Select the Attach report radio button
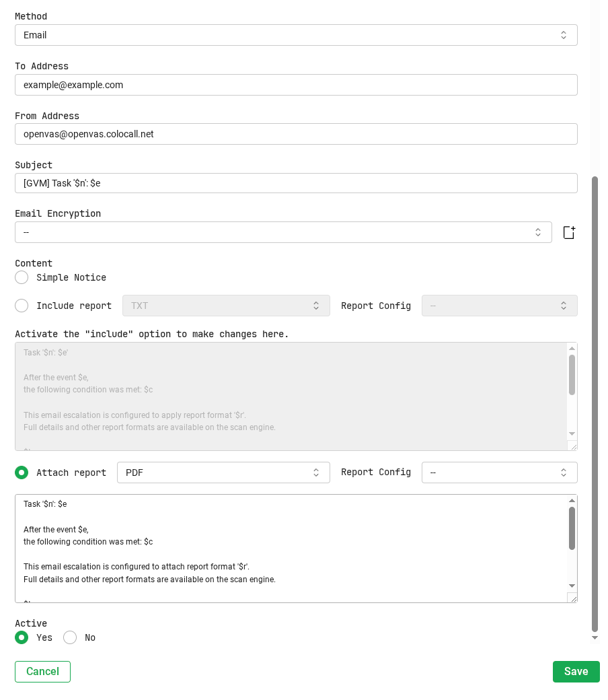 pos(22,472)
